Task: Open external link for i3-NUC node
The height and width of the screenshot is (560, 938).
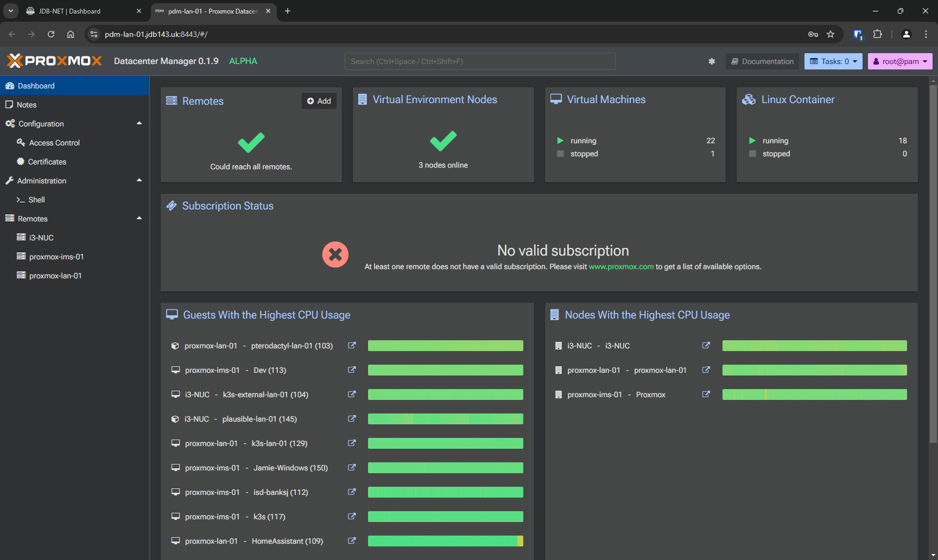Action: [x=706, y=346]
